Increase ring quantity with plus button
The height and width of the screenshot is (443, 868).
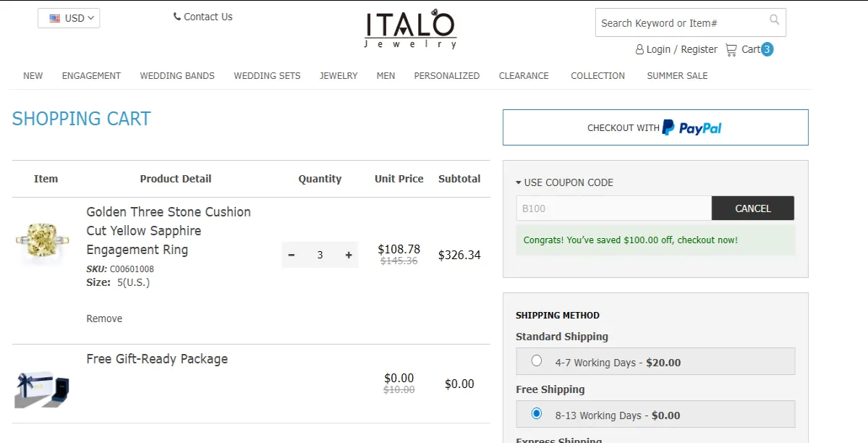point(349,255)
